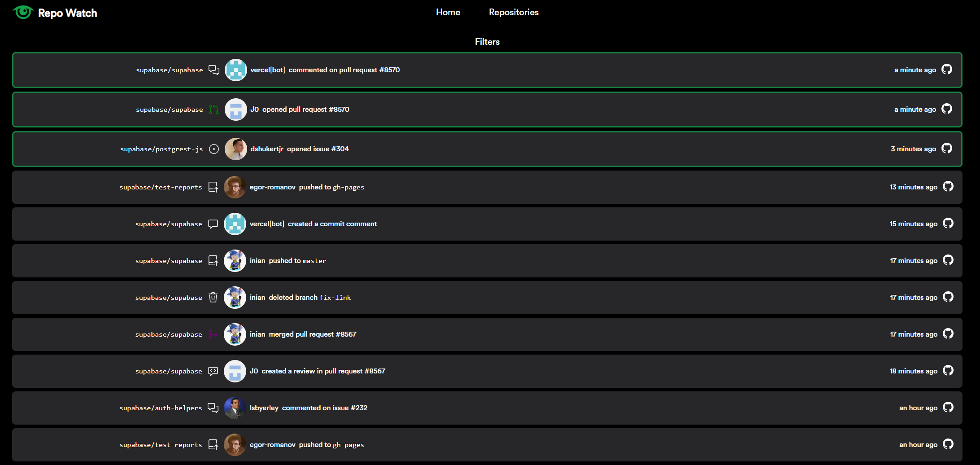Viewport: 980px width, 465px height.
Task: Click 'opened pull request #8570' text
Action: click(306, 110)
